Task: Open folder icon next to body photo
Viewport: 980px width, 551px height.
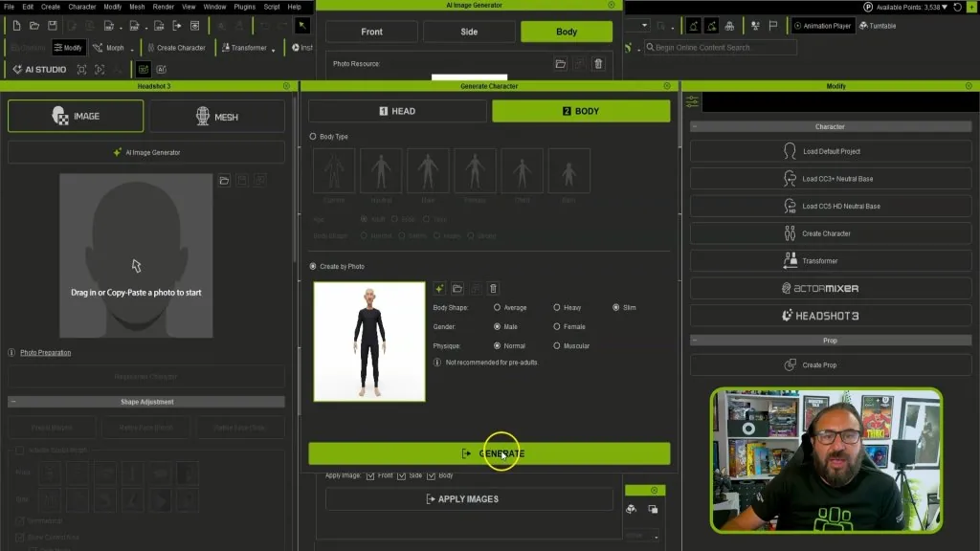Action: tap(457, 289)
